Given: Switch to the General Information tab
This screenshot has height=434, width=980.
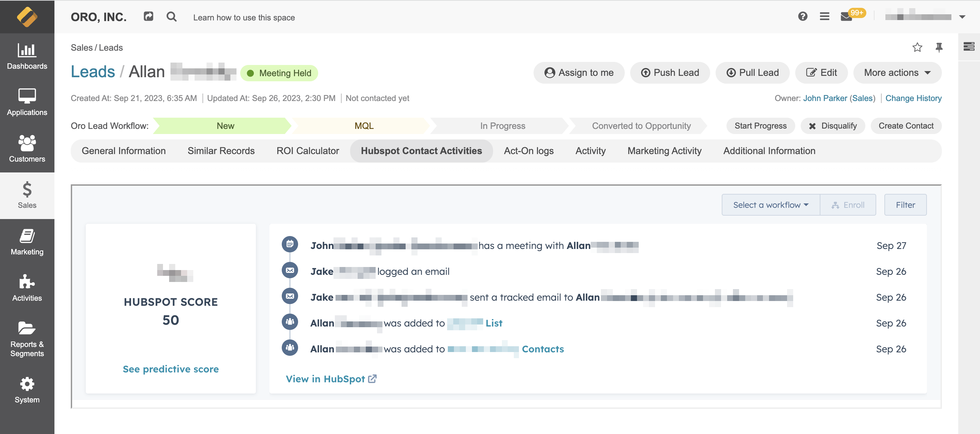Looking at the screenshot, I should pos(124,151).
